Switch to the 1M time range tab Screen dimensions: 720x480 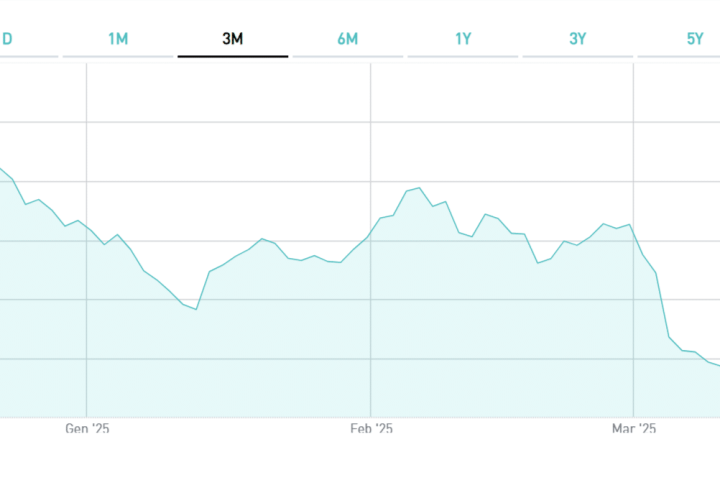118,39
